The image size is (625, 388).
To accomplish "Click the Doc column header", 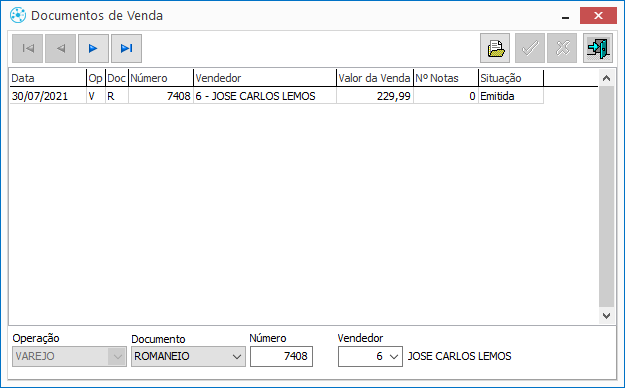I will pyautogui.click(x=116, y=78).
